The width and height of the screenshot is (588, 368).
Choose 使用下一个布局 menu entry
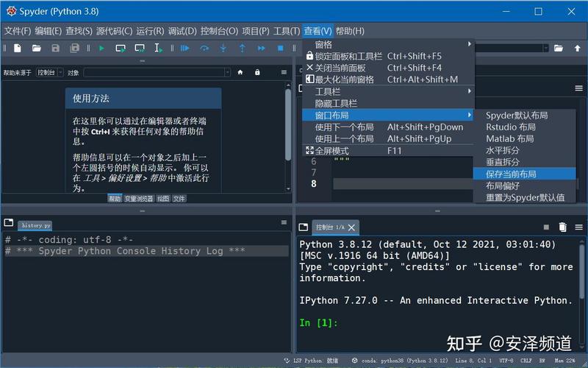[389, 127]
